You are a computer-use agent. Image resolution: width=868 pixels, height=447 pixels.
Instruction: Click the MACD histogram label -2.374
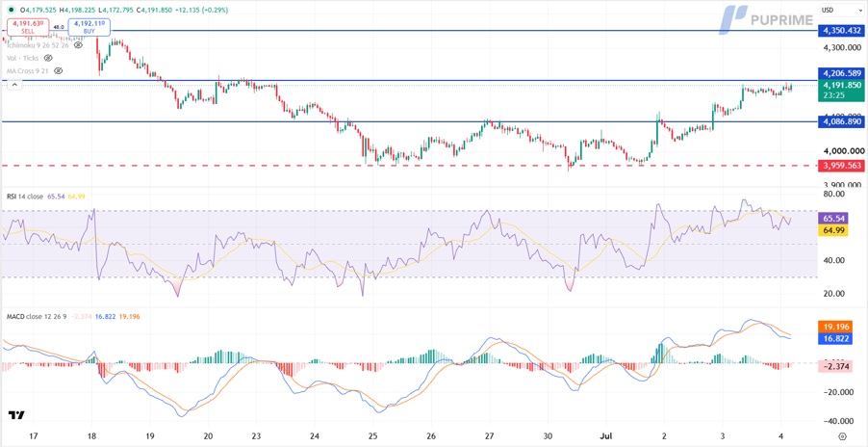click(x=836, y=367)
